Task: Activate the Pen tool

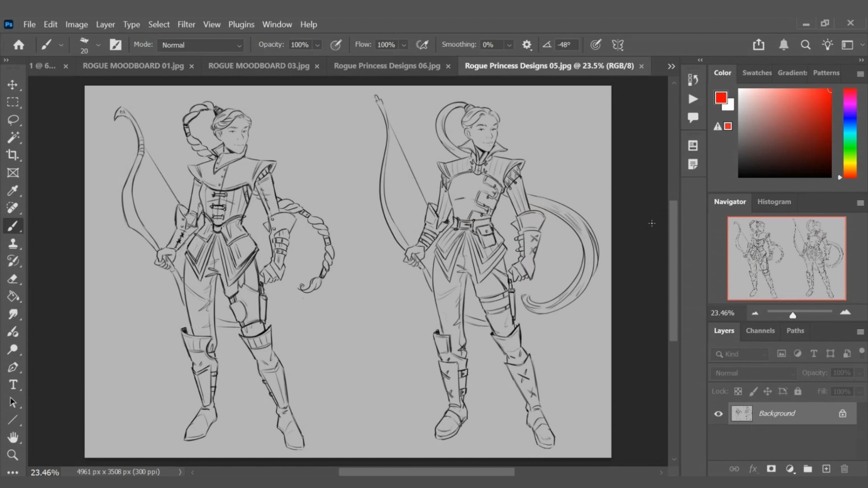Action: point(13,367)
